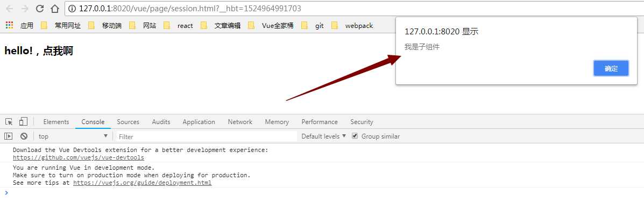Select the inspect element picker icon
This screenshot has width=644, height=210.
point(9,121)
